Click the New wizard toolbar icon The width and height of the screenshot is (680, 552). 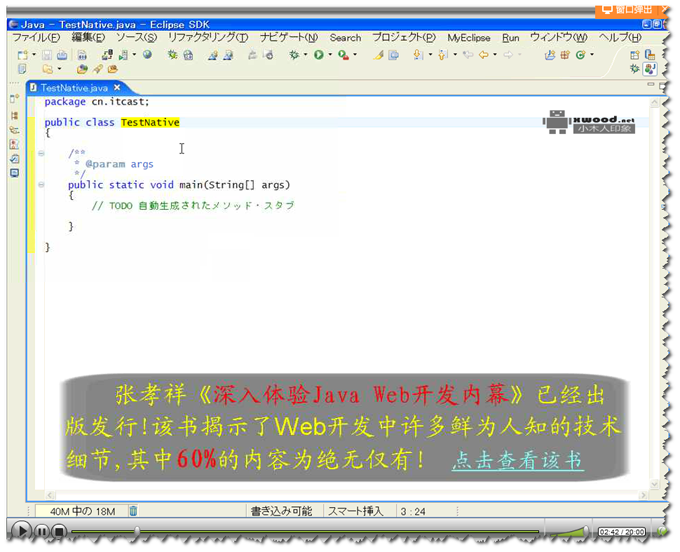click(x=23, y=55)
